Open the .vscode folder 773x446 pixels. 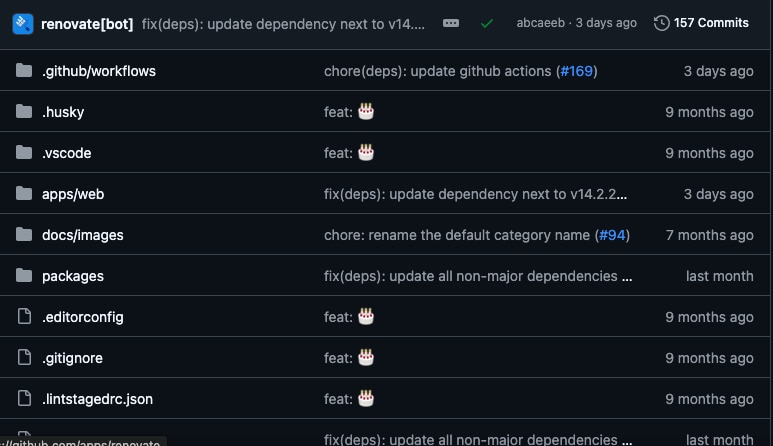pyautogui.click(x=67, y=153)
